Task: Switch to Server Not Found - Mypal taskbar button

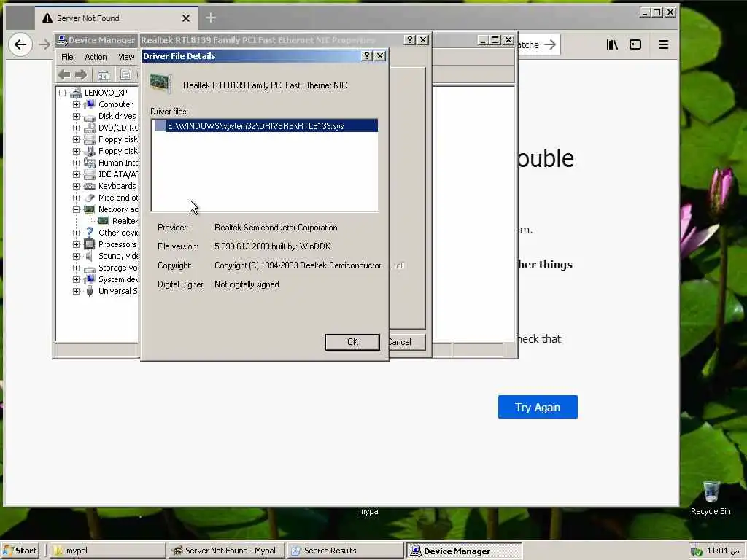Action: tap(228, 551)
